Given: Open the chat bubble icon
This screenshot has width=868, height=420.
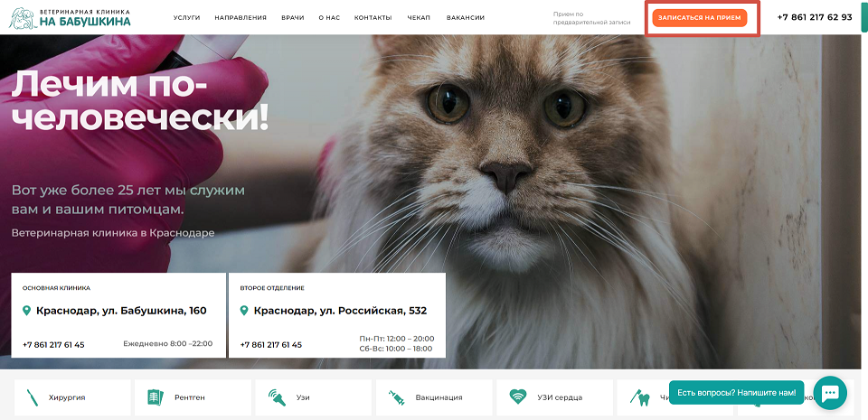Looking at the screenshot, I should 830,393.
